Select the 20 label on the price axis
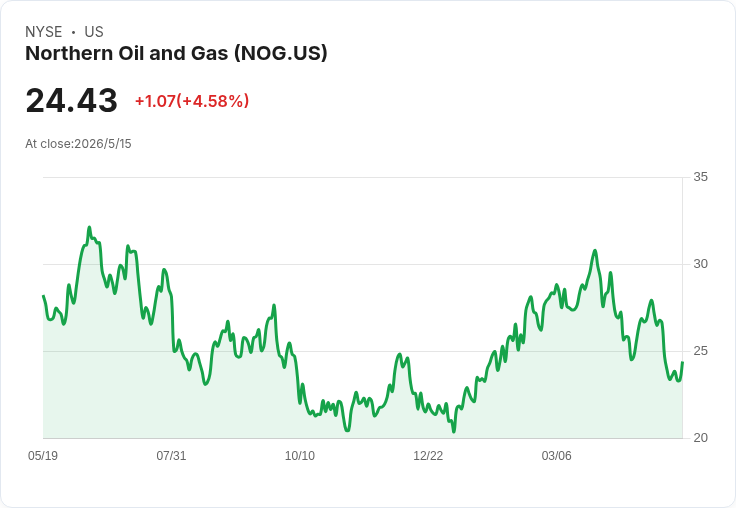Image resolution: width=736 pixels, height=508 pixels. (700, 438)
